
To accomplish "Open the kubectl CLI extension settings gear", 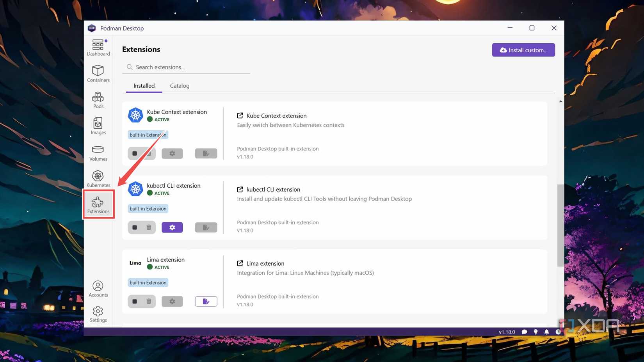I will (x=172, y=227).
